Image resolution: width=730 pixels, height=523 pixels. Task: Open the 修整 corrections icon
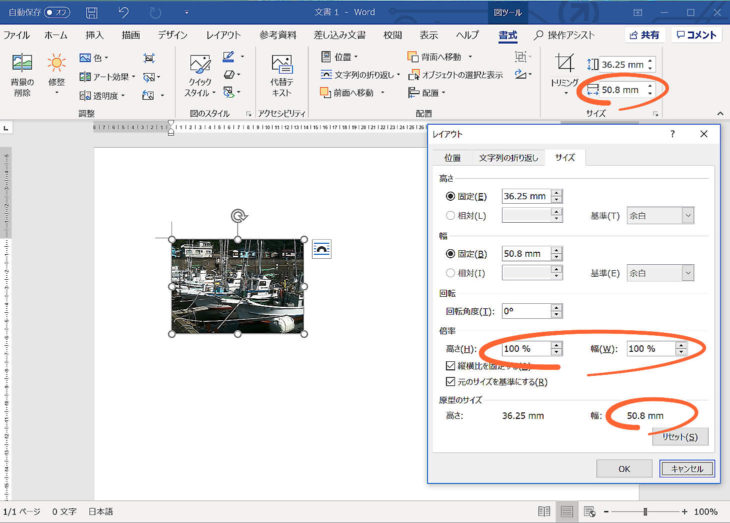[x=56, y=66]
